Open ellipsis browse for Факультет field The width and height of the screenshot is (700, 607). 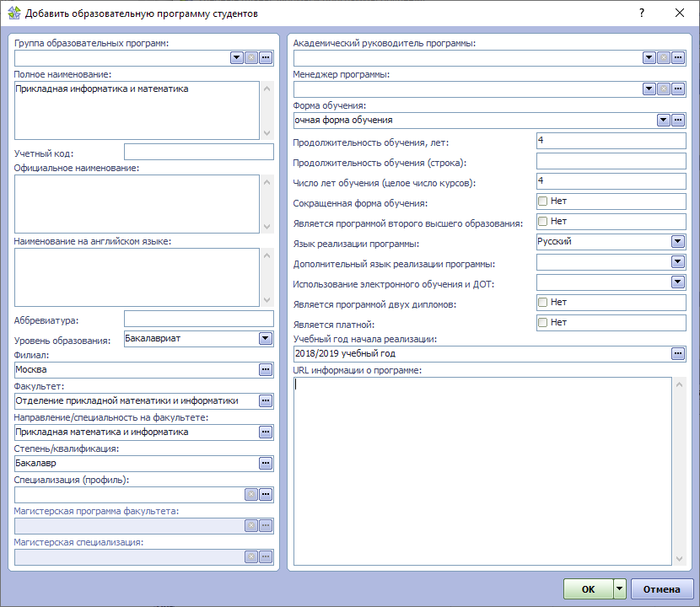coord(266,400)
